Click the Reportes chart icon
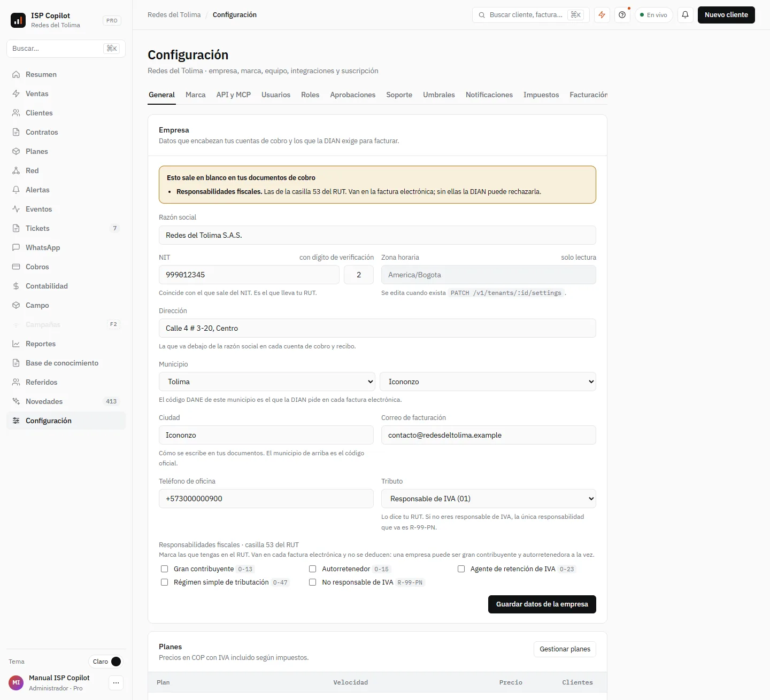The width and height of the screenshot is (770, 700). pyautogui.click(x=16, y=344)
